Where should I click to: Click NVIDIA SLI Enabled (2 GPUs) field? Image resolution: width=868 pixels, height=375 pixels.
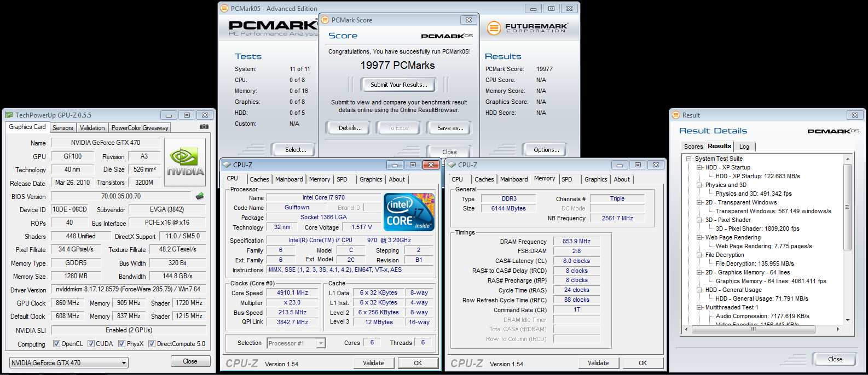coord(129,330)
